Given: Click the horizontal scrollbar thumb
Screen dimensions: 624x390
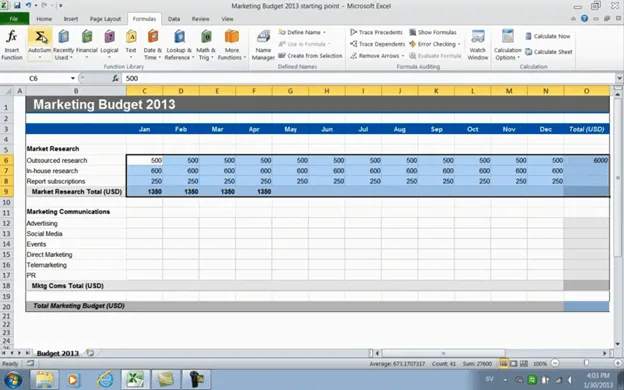Looking at the screenshot, I should click(x=443, y=353).
